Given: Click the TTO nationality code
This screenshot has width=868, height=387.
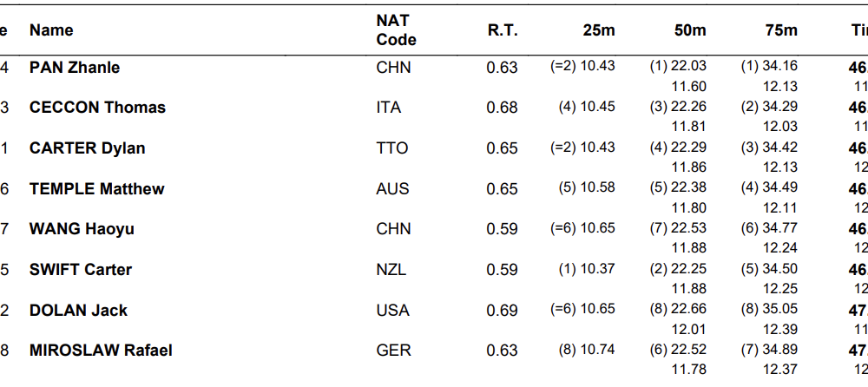Looking at the screenshot, I should pos(392,148).
